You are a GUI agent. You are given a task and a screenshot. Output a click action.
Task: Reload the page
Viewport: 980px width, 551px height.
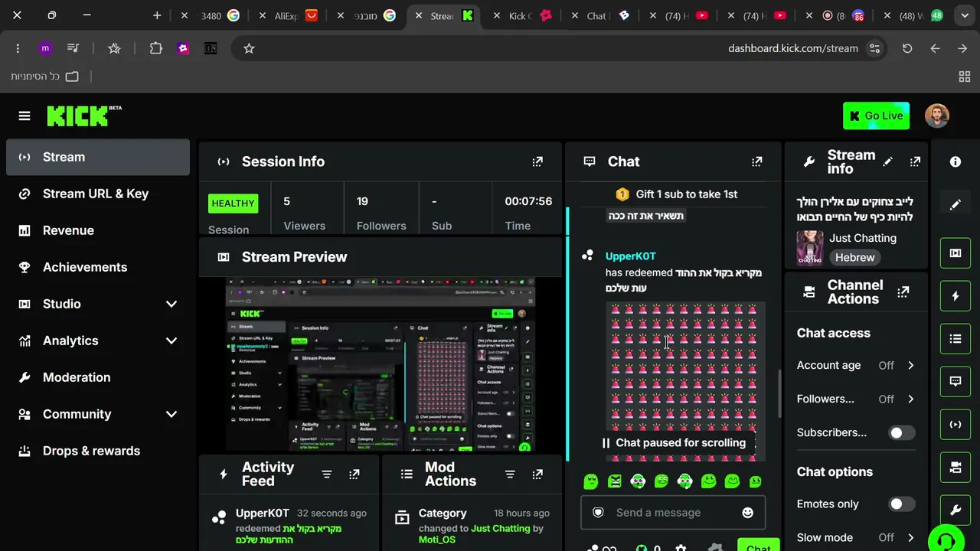click(x=907, y=48)
